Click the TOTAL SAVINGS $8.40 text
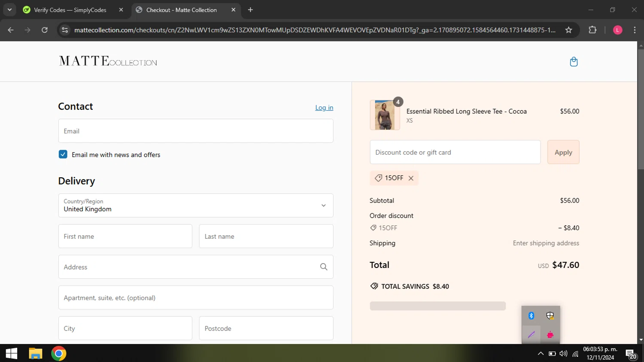The height and width of the screenshot is (362, 644). [415, 286]
